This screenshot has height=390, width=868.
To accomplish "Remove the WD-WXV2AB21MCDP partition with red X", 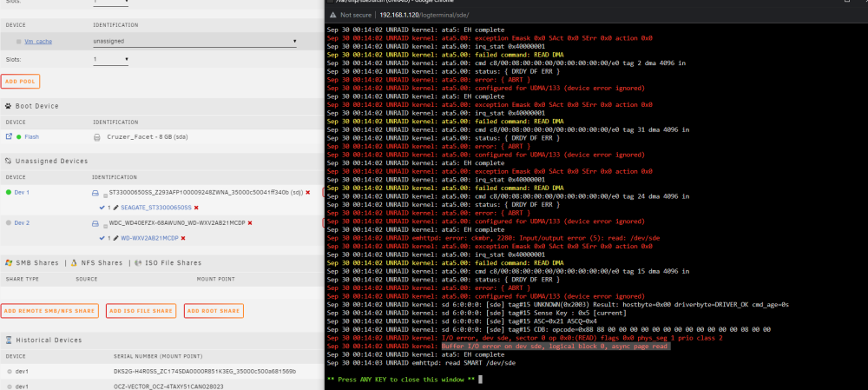I will click(182, 238).
